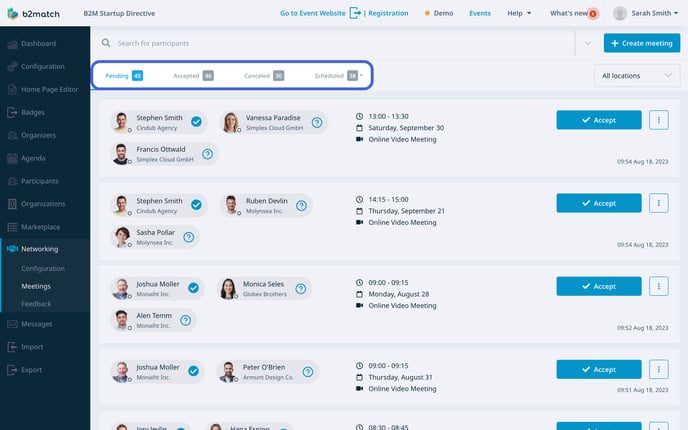Image resolution: width=688 pixels, height=430 pixels.
Task: Open Messages from the sidebar
Action: [x=36, y=324]
